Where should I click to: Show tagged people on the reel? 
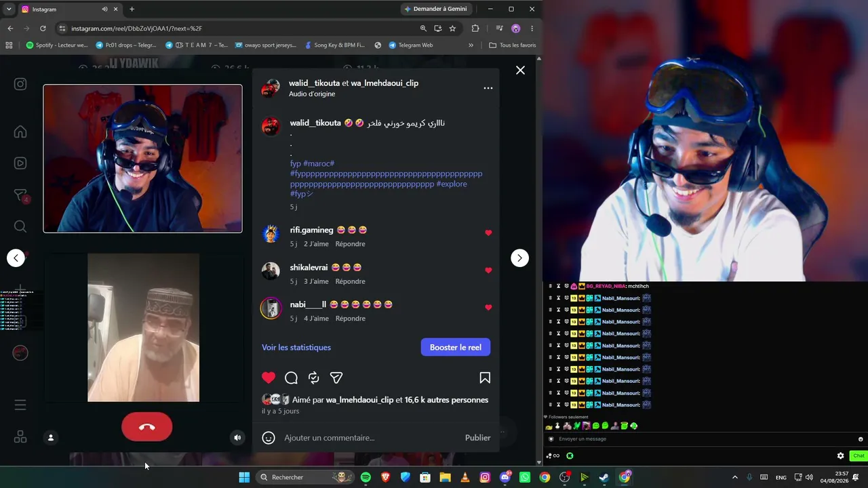50,438
